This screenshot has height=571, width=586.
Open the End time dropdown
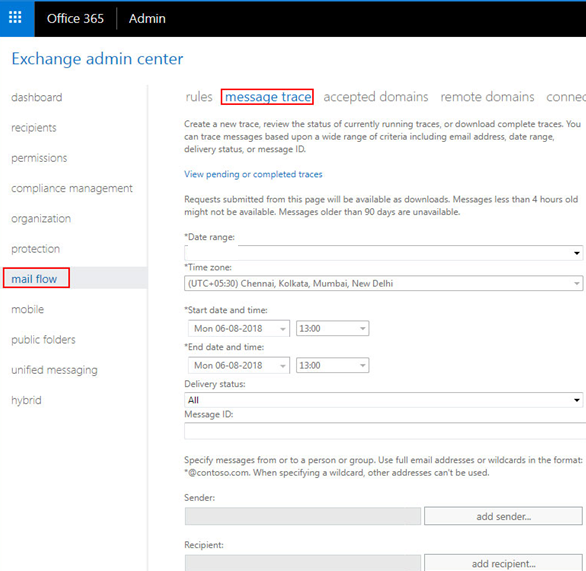click(333, 365)
